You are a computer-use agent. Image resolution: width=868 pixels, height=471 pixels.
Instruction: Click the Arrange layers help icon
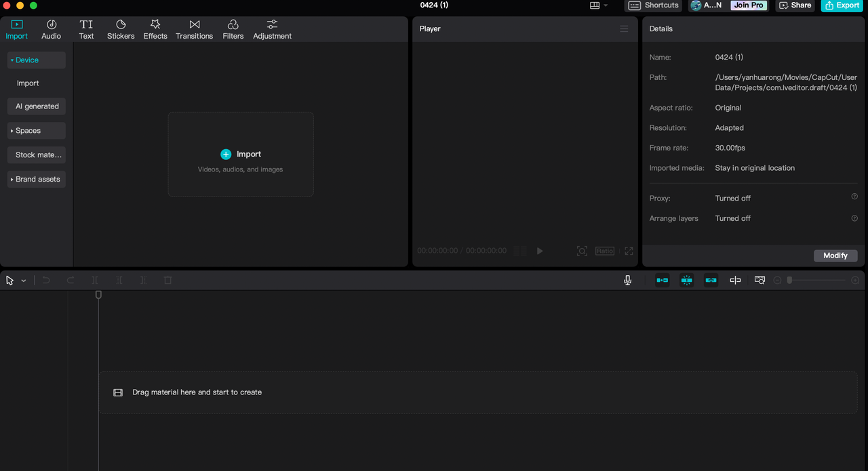point(854,218)
